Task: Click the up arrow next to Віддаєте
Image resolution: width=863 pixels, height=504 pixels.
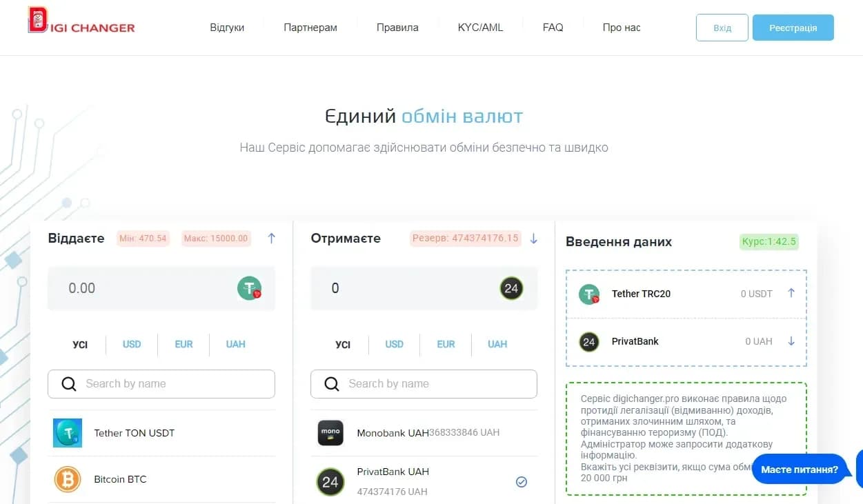Action: (x=271, y=239)
